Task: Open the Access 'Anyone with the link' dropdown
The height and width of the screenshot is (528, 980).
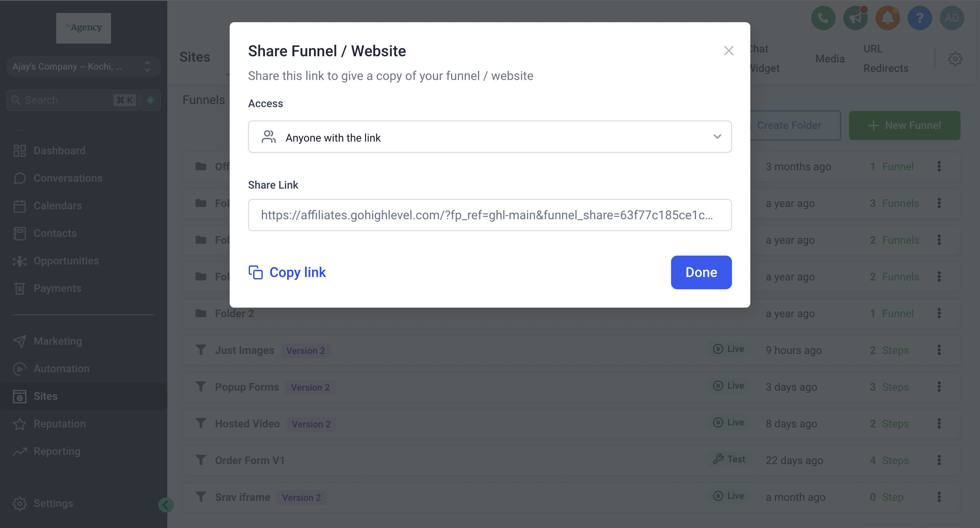Action: (490, 137)
